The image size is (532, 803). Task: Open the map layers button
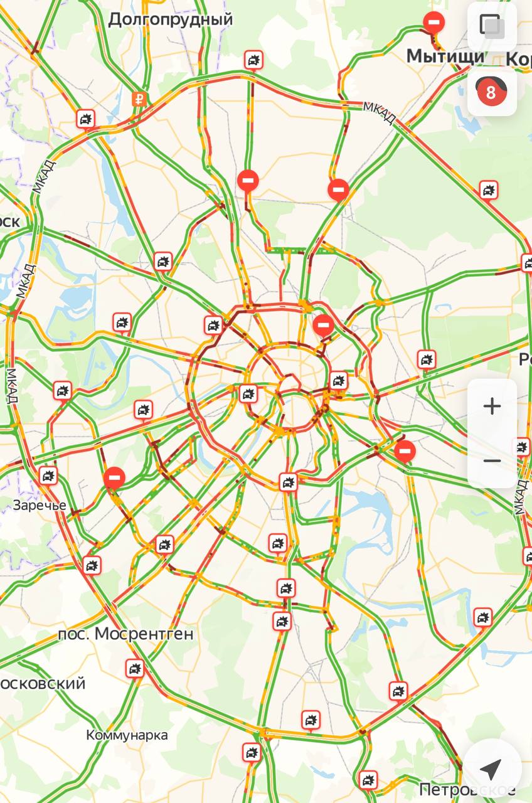point(492,26)
